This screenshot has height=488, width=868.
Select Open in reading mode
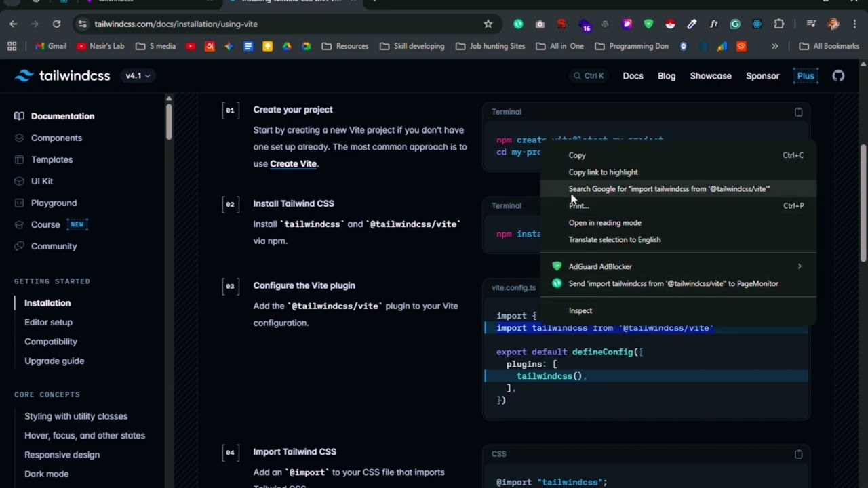[x=678, y=222]
